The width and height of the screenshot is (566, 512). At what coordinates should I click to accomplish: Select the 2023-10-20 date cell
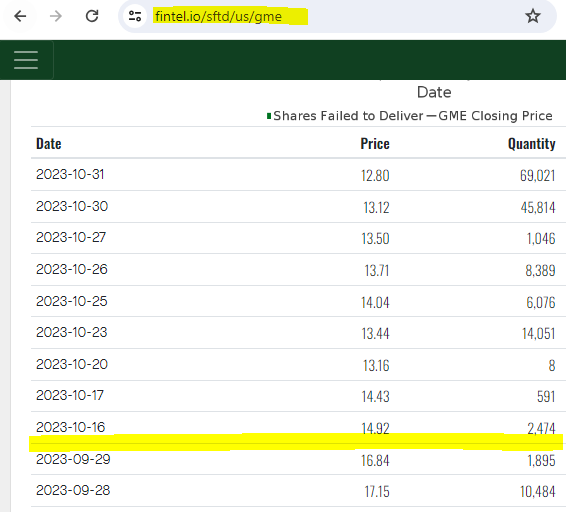(x=72, y=364)
